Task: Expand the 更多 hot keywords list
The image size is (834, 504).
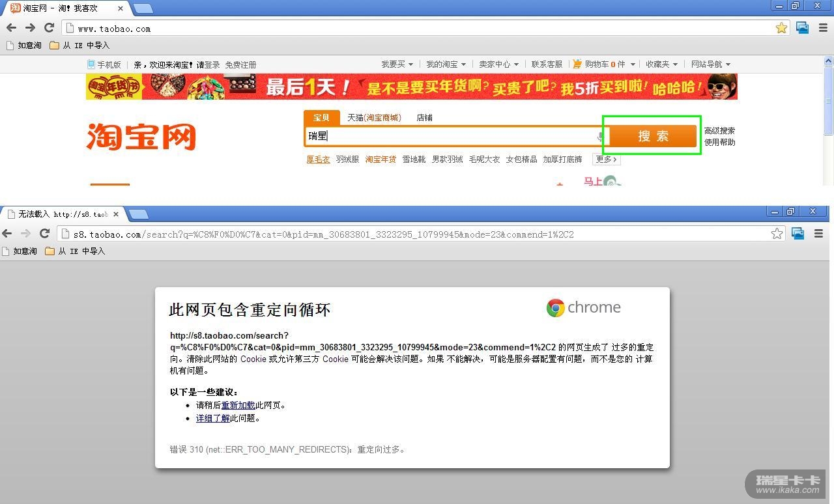Action: coord(606,160)
